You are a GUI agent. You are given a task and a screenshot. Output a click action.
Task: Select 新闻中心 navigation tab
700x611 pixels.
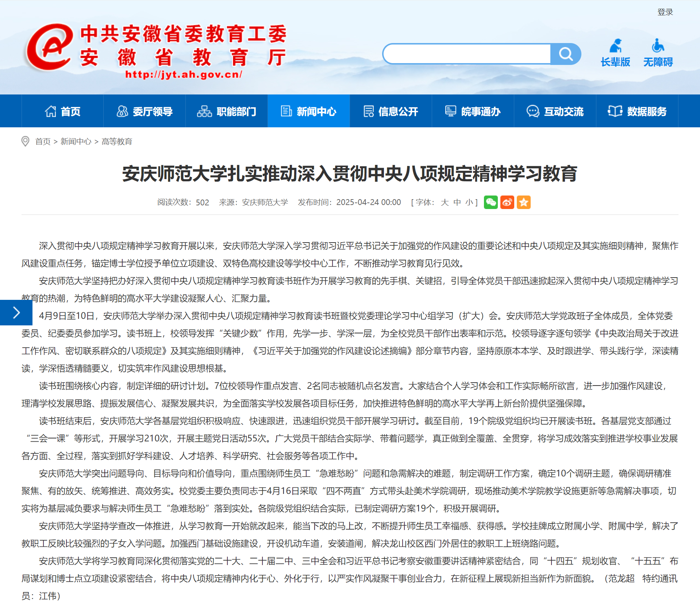point(308,111)
